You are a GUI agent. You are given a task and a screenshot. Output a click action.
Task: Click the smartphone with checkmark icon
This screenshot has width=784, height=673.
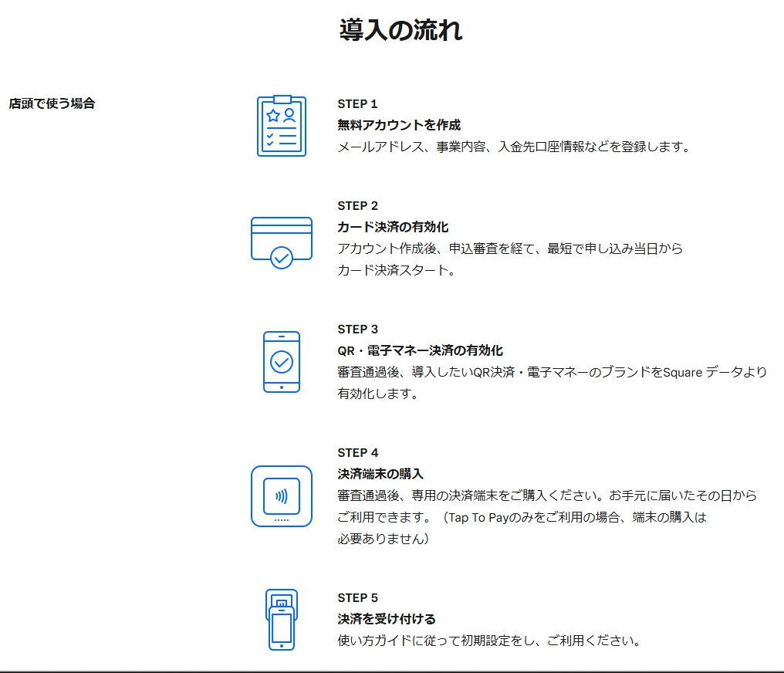[281, 362]
